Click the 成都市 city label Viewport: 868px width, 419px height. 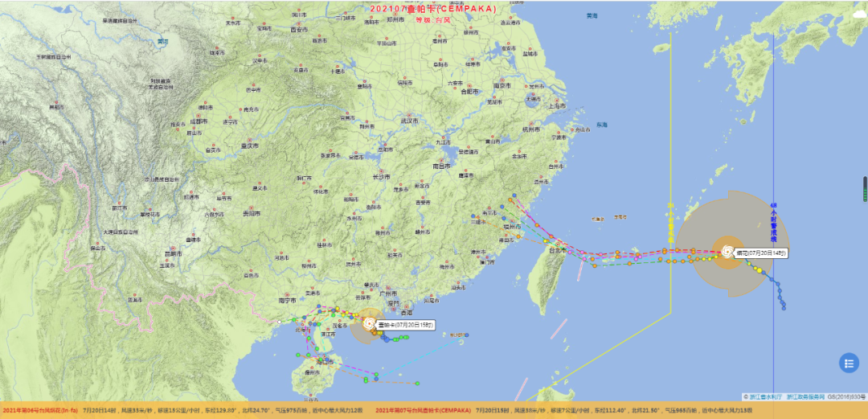(199, 121)
